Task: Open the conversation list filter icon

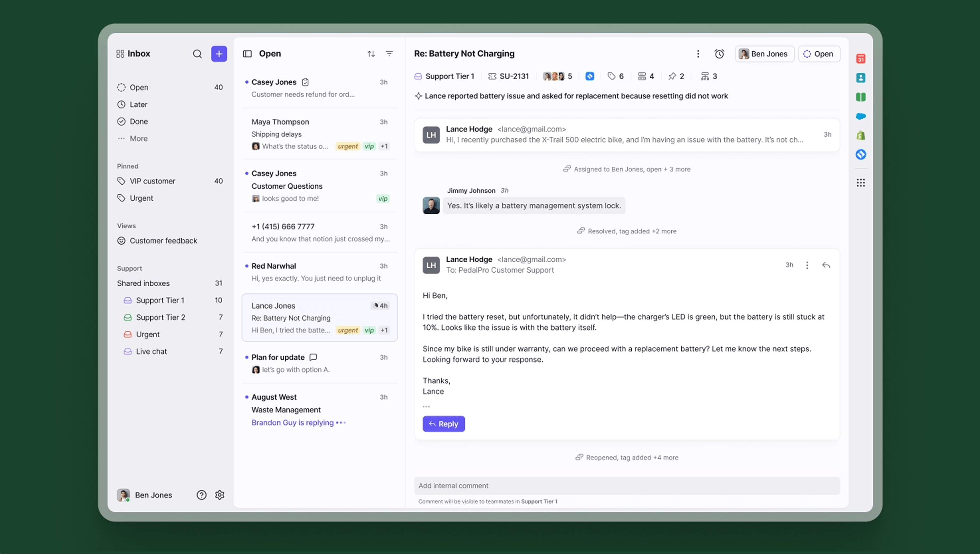Action: [x=389, y=54]
